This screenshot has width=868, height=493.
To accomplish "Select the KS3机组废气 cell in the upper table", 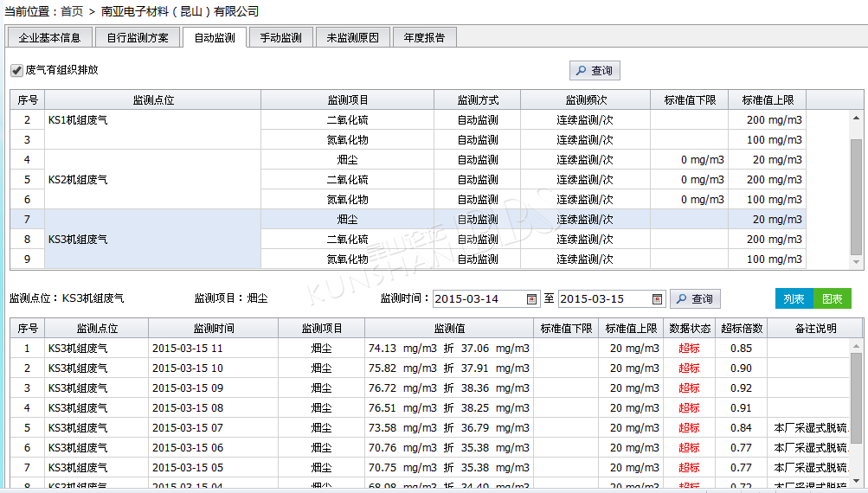I will [153, 239].
